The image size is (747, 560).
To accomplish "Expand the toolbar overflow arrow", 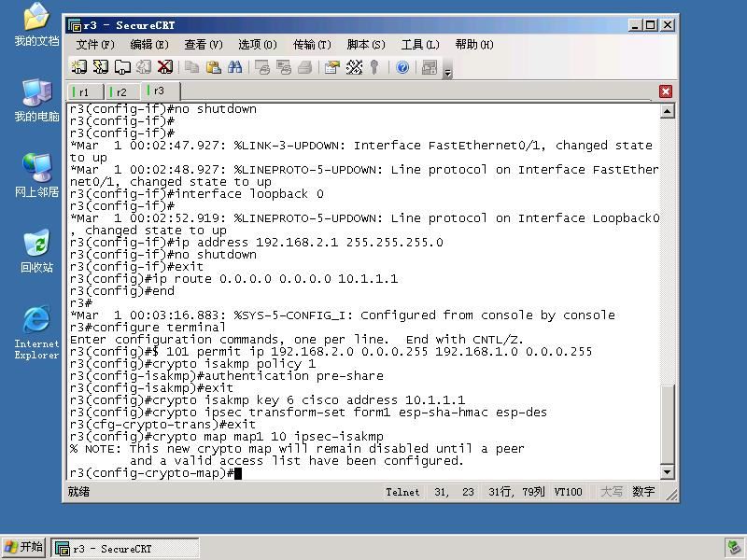I will (x=448, y=74).
